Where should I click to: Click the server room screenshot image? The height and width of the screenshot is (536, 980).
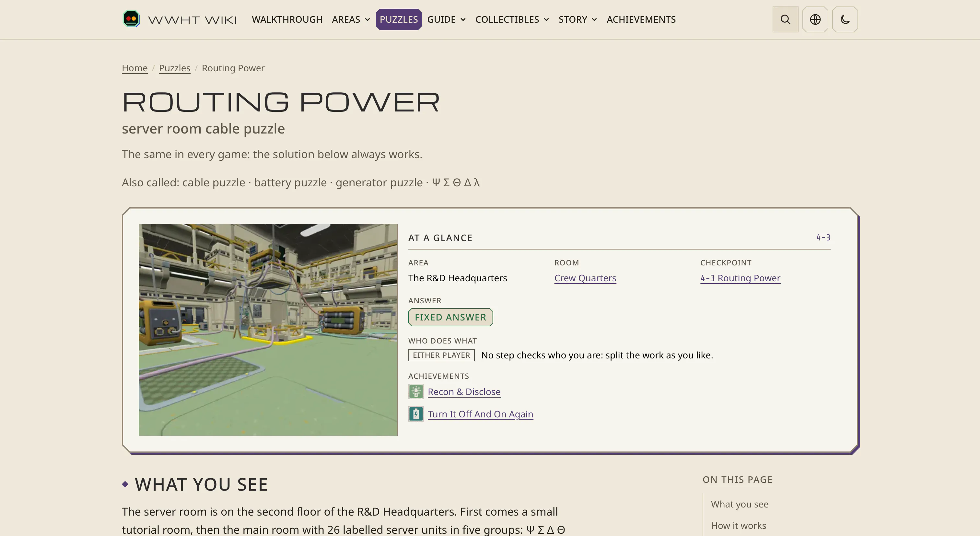click(x=268, y=330)
